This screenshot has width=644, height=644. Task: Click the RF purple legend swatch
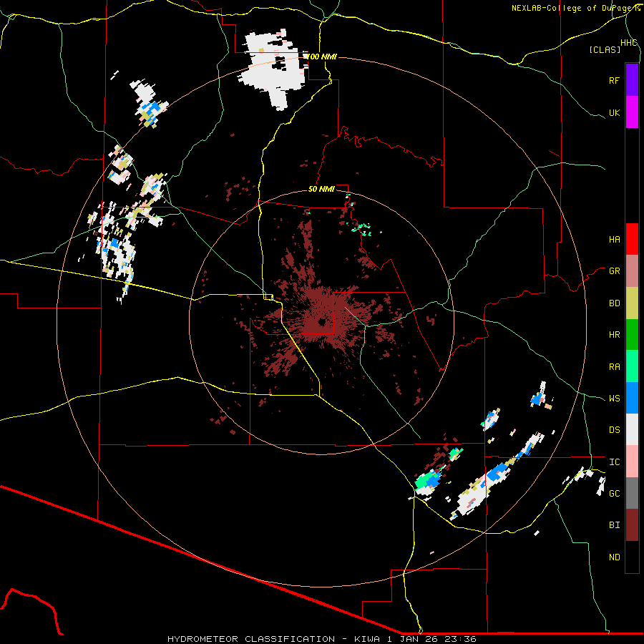coord(632,80)
